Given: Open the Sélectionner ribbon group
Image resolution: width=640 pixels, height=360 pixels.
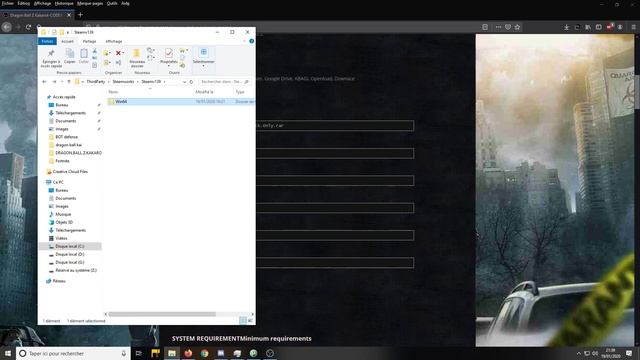Looking at the screenshot, I should (x=203, y=57).
